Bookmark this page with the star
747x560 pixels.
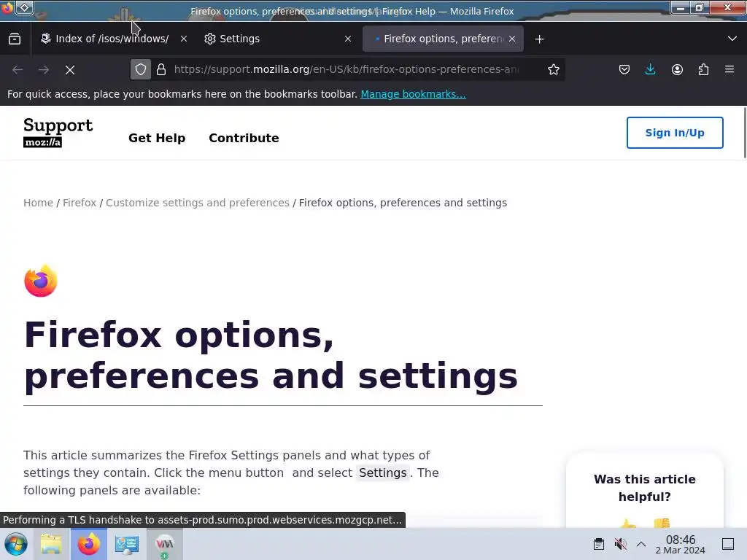[554, 69]
